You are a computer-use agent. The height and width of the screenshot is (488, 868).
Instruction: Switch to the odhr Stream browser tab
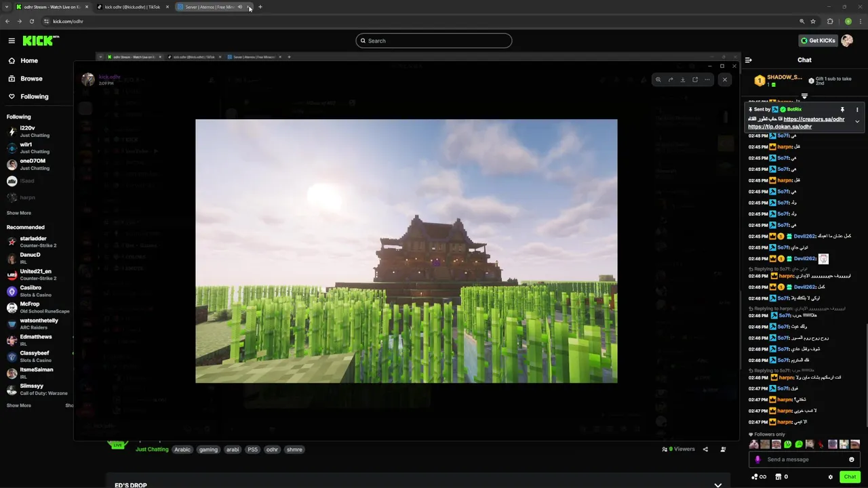[52, 7]
